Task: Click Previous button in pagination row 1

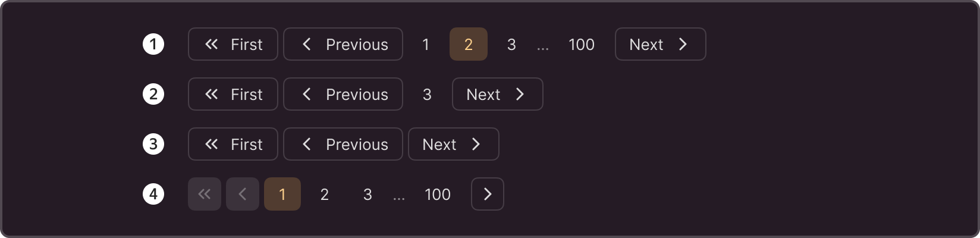Action: point(343,44)
